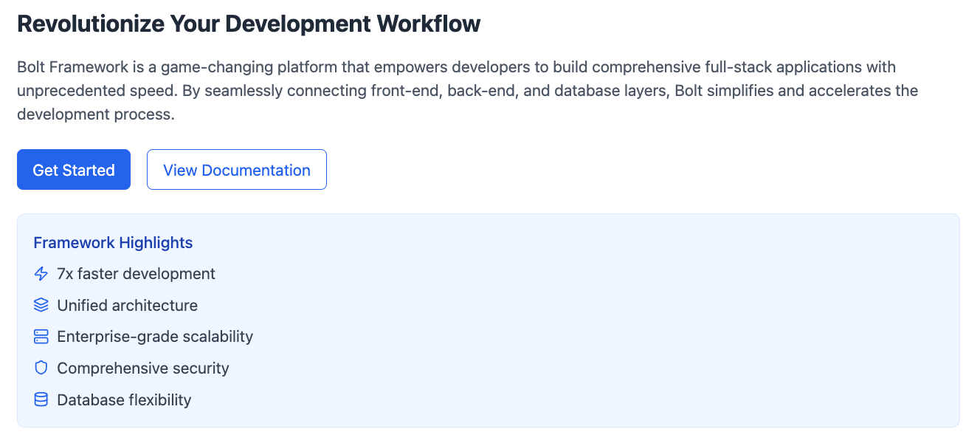Select the "Database flexibility" text label
This screenshot has height=446, width=980.
click(x=124, y=399)
